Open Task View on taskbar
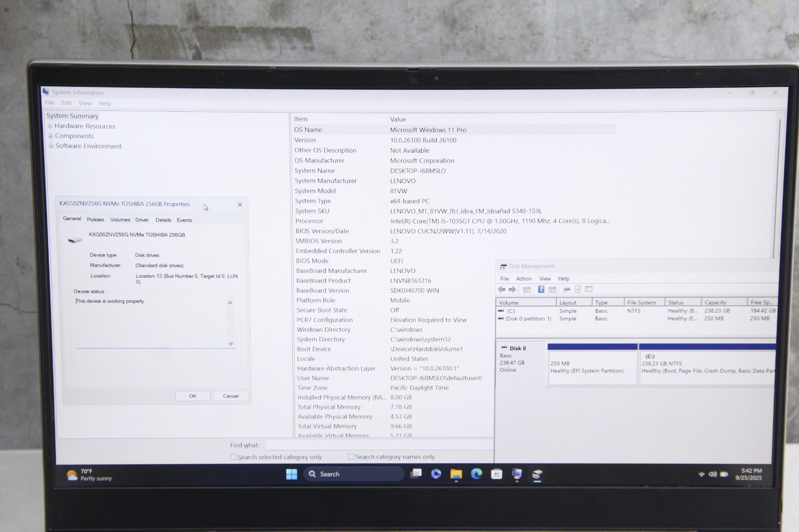This screenshot has height=532, width=799. click(416, 474)
